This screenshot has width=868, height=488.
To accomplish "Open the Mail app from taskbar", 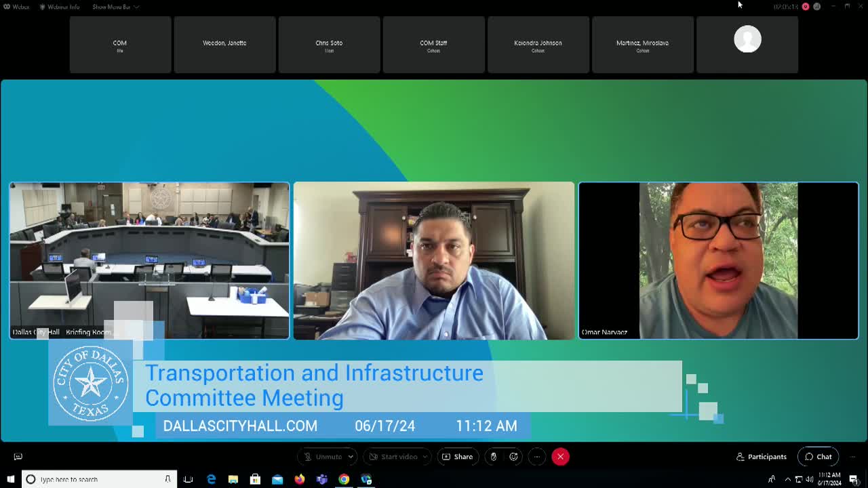I will click(277, 479).
